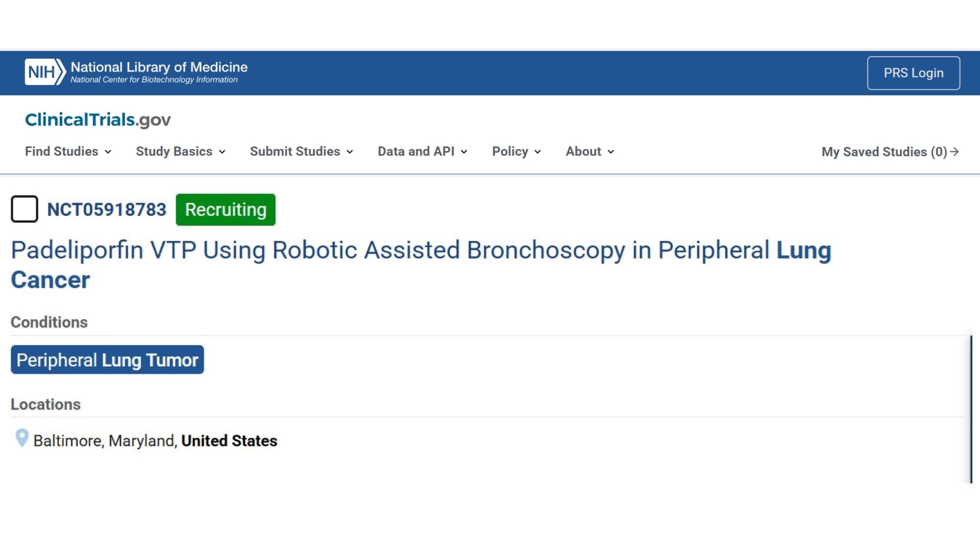The height and width of the screenshot is (551, 980).
Task: Expand the Study Basics dropdown menu
Action: click(x=180, y=152)
